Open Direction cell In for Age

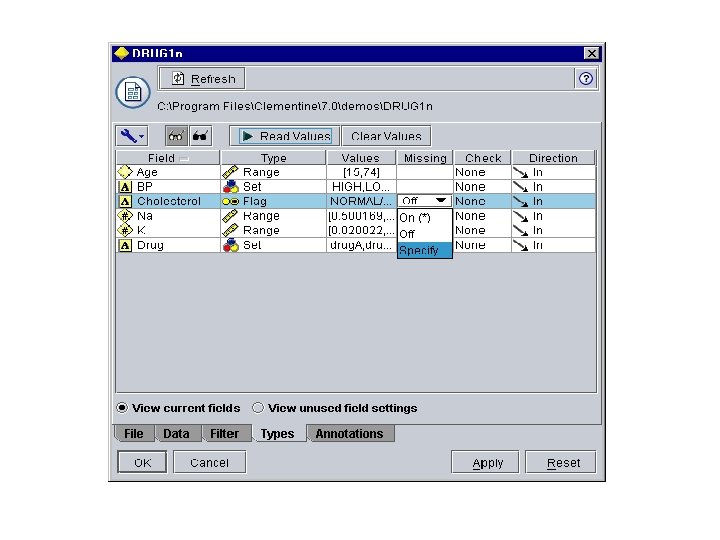point(554,172)
